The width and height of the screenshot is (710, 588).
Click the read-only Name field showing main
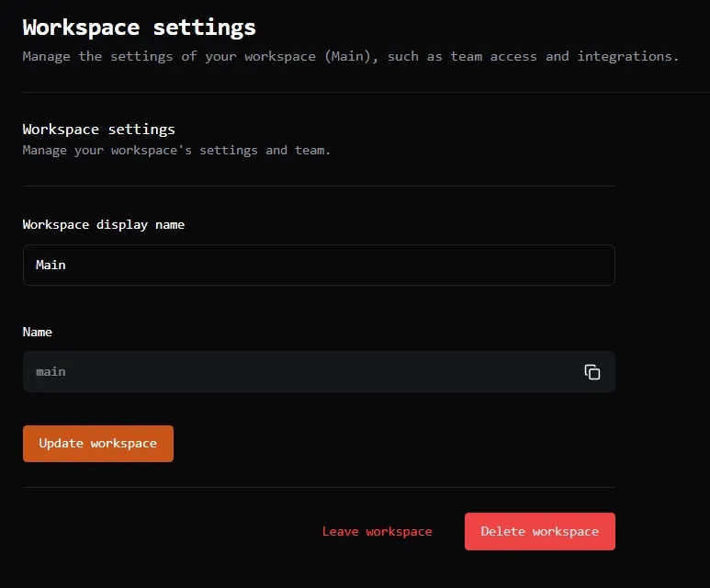click(x=319, y=372)
